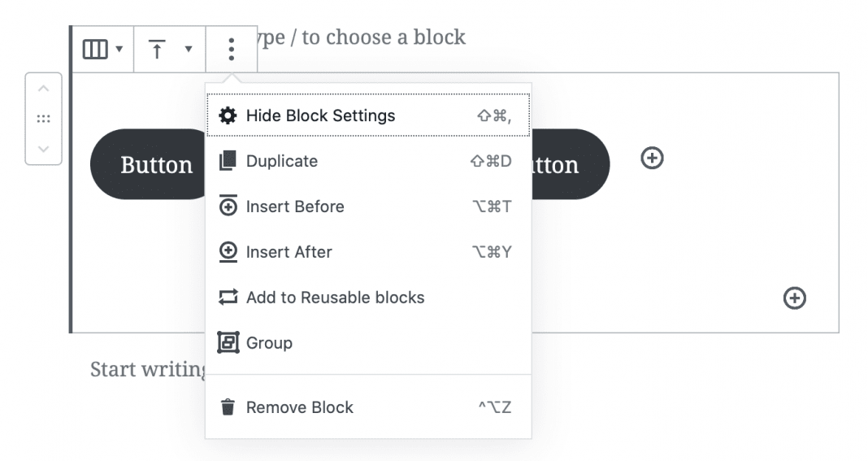Click the block drag handle
The height and width of the screenshot is (461, 868).
tap(44, 119)
